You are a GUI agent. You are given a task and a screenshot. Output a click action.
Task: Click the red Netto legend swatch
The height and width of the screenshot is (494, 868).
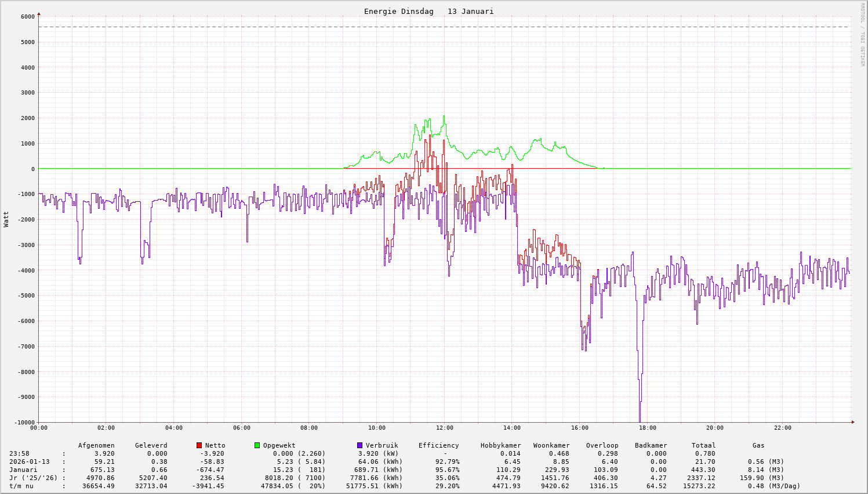click(x=199, y=445)
